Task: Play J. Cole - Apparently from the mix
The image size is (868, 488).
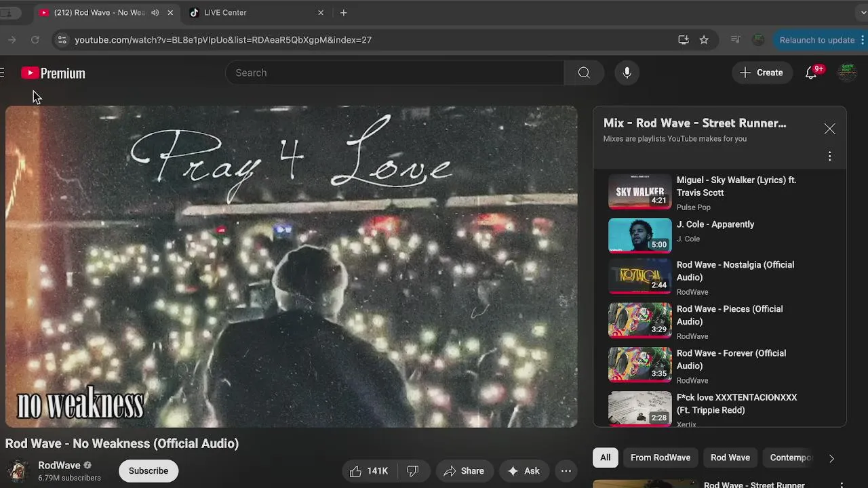Action: tap(719, 235)
